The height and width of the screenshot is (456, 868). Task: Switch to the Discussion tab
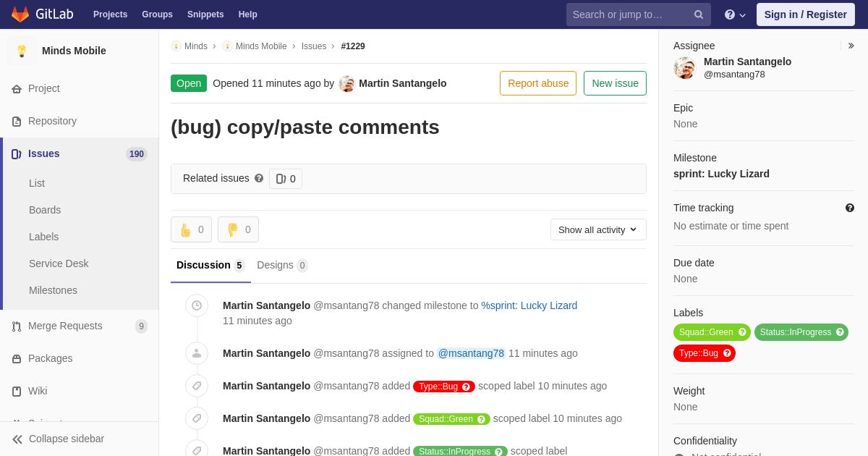210,265
